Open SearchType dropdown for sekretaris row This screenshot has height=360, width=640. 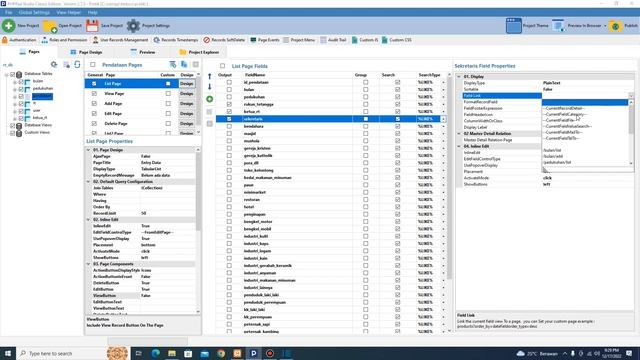[x=443, y=119]
